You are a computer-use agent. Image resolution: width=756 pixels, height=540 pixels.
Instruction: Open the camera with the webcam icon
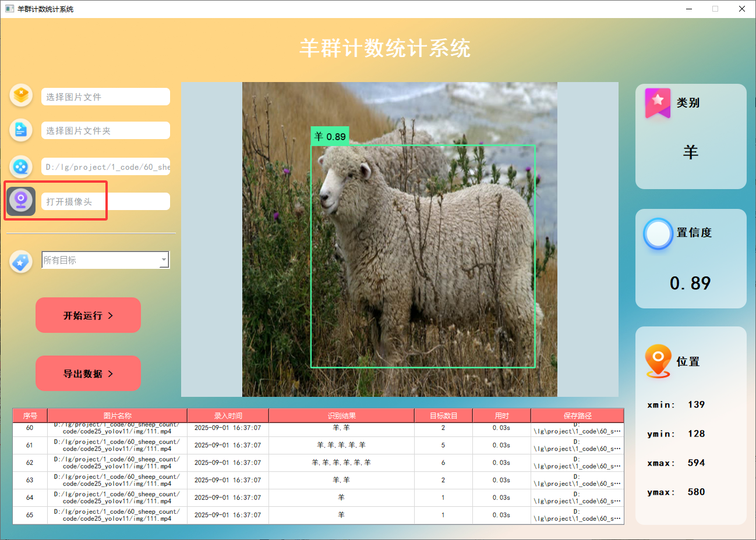tap(21, 201)
